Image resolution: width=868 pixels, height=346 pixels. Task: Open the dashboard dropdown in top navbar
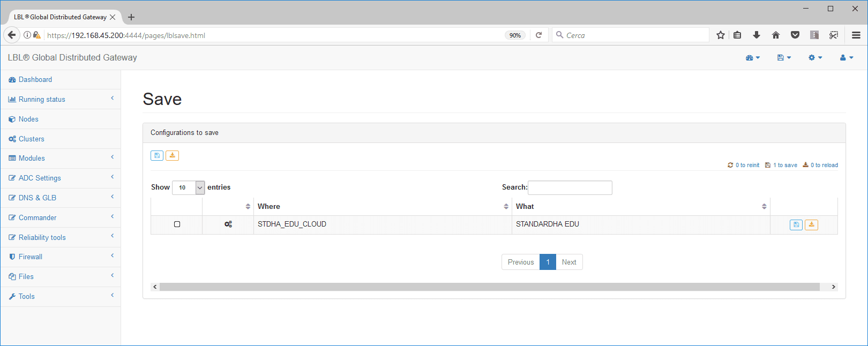tap(753, 58)
